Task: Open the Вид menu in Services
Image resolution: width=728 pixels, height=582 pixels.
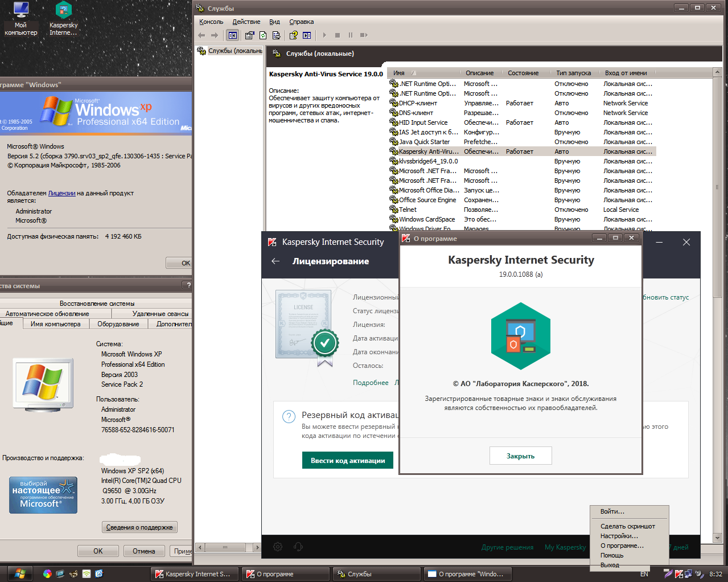Action: pos(274,22)
